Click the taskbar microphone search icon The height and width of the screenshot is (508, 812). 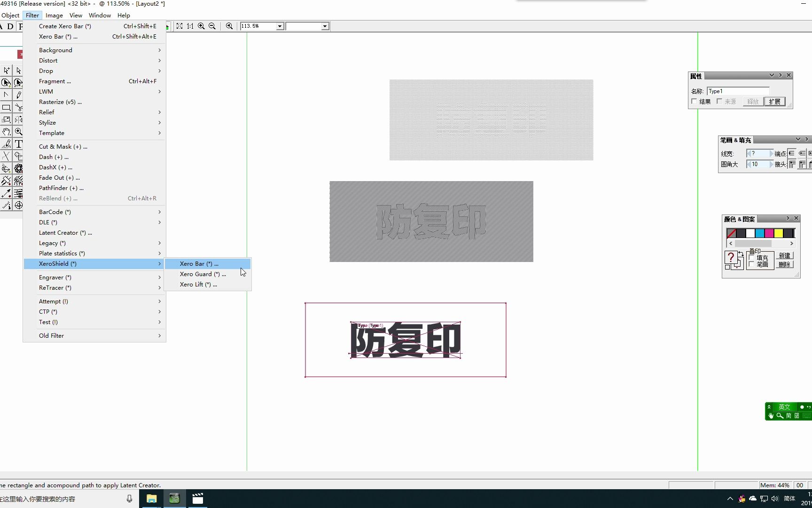(129, 499)
